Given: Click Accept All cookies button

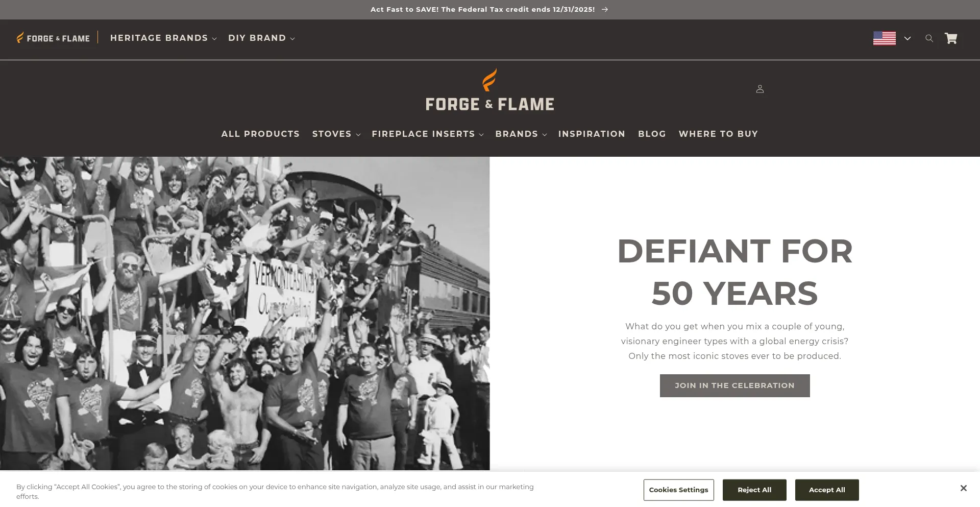Looking at the screenshot, I should tap(827, 490).
